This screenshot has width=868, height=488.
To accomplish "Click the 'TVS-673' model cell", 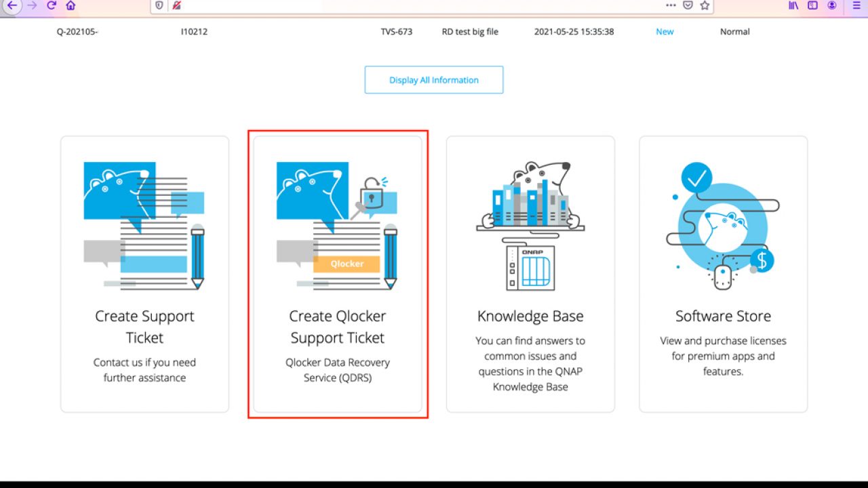I will 397,32.
